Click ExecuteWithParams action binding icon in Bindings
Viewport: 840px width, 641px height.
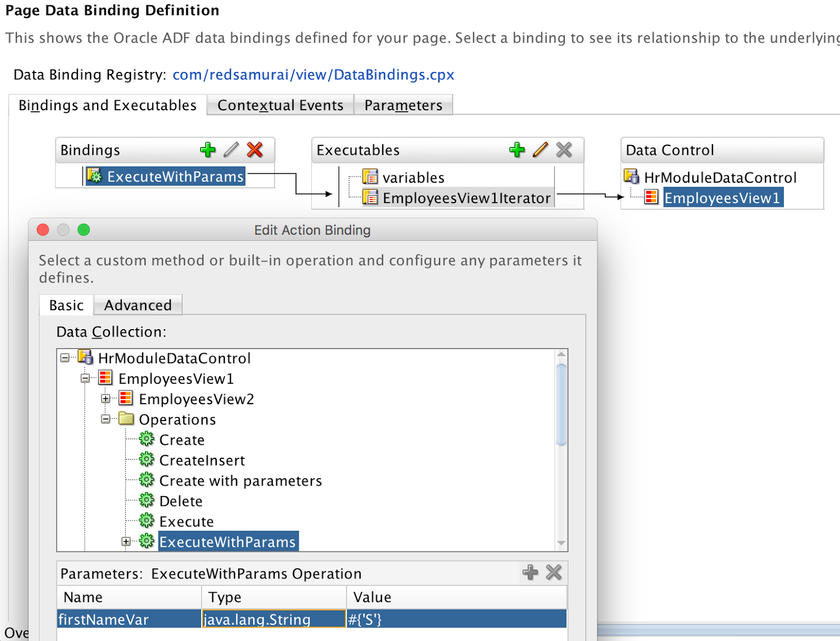point(94,176)
